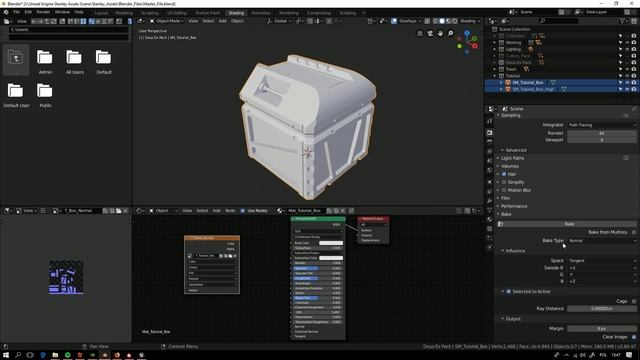This screenshot has width=640, height=360.
Task: Toggle the Hair checkbox
Action: tap(504, 174)
